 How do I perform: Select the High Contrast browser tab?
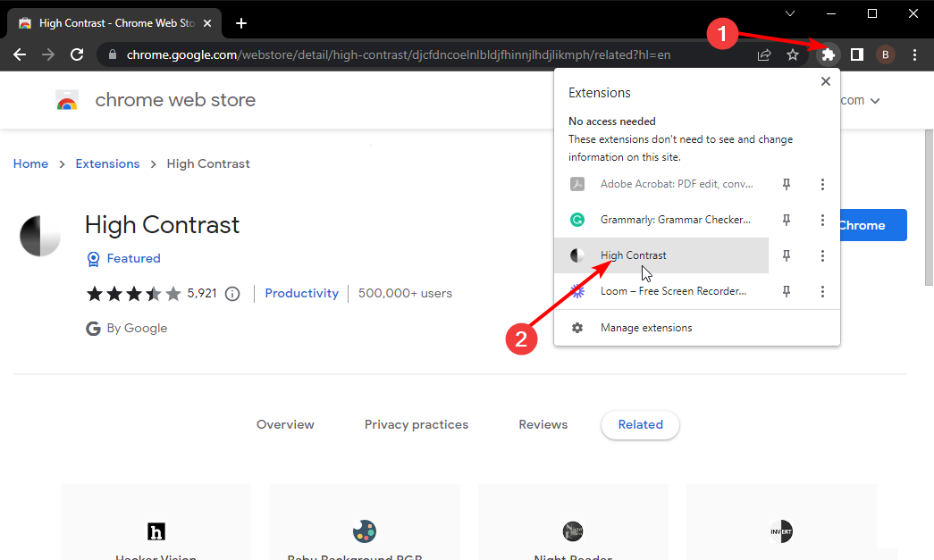[114, 23]
